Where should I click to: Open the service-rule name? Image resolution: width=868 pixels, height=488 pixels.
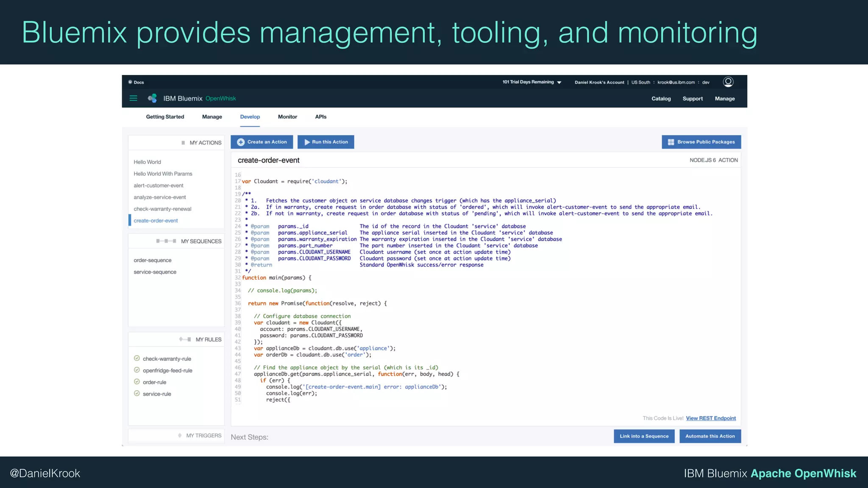(157, 394)
